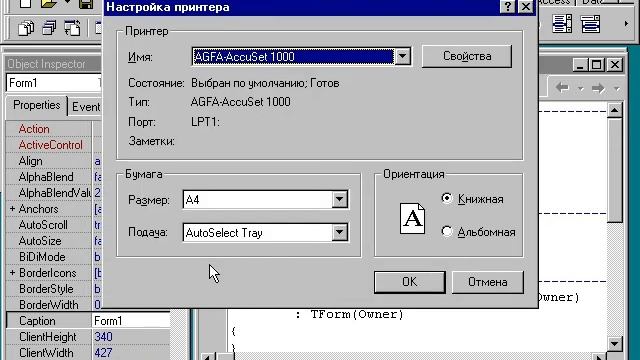640x360 pixels.
Task: Close the Настройка принтера dialog
Action: [x=526, y=7]
